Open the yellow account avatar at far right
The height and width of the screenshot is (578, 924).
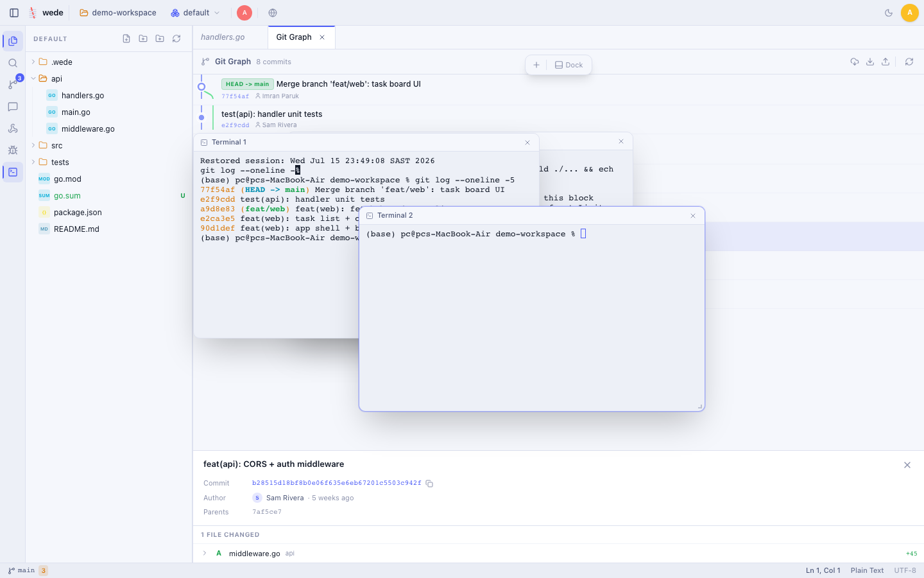909,13
